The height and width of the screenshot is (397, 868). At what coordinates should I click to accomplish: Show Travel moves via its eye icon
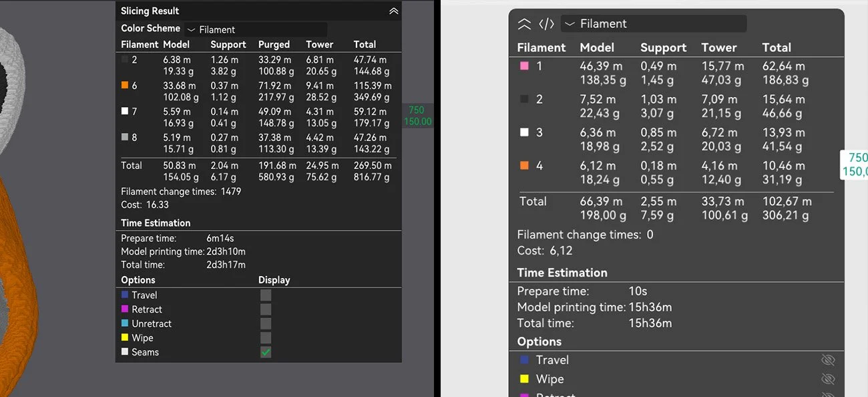[828, 360]
